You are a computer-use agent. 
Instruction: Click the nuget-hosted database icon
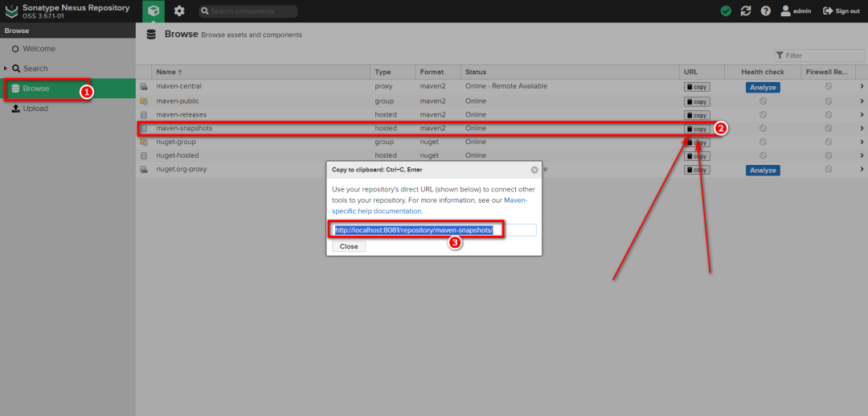[x=144, y=155]
